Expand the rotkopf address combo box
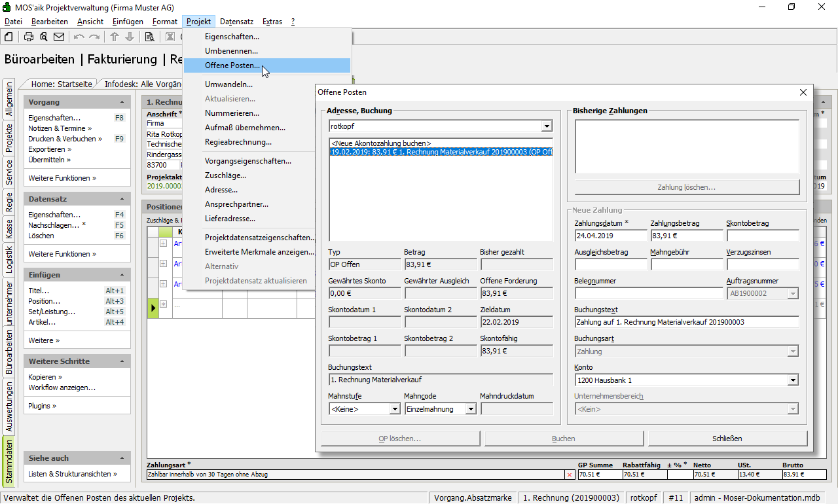 tap(547, 126)
